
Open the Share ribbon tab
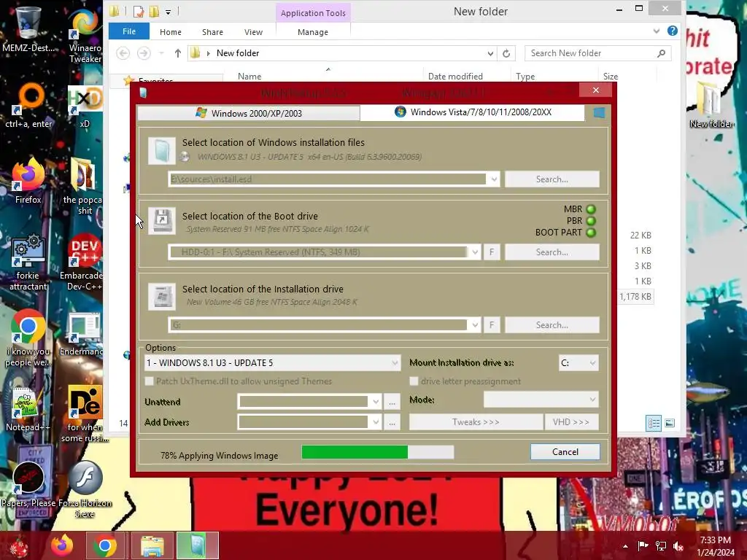tap(212, 32)
